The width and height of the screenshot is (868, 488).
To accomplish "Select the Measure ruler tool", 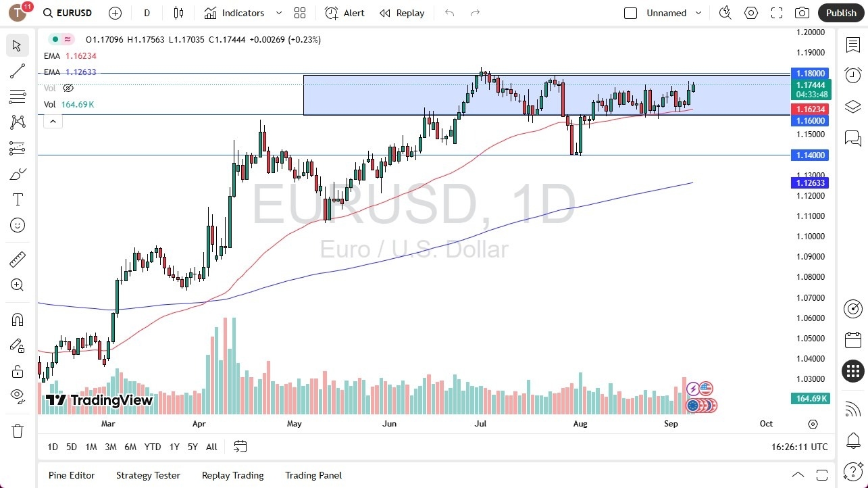I will 17,259.
